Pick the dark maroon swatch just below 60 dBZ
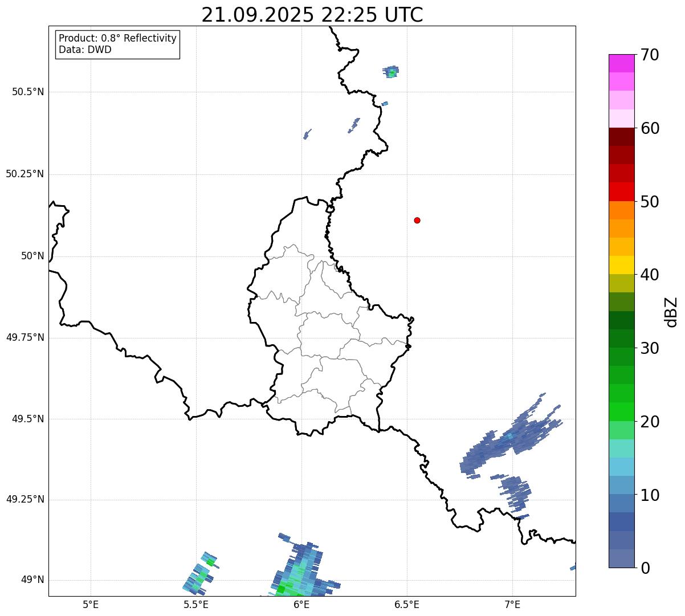 pos(621,137)
